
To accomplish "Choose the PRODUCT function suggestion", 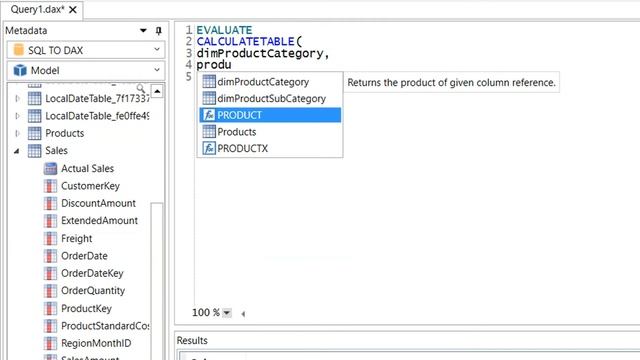I will [x=270, y=115].
